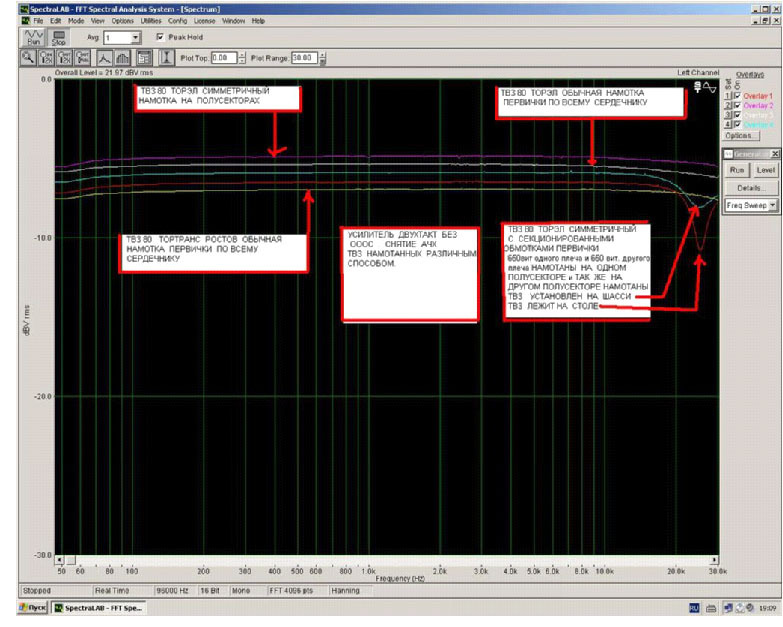The image size is (783, 627).
Task: Open the Window menu
Action: coord(234,21)
